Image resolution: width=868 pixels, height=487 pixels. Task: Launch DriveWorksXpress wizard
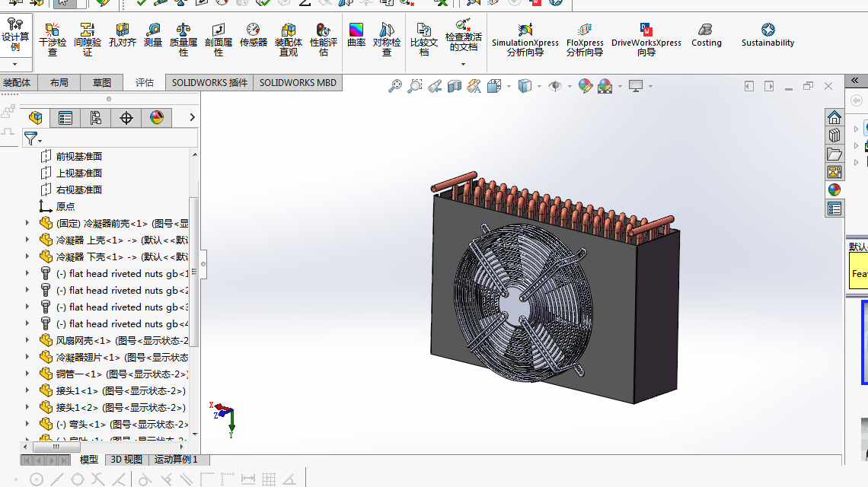coord(646,40)
